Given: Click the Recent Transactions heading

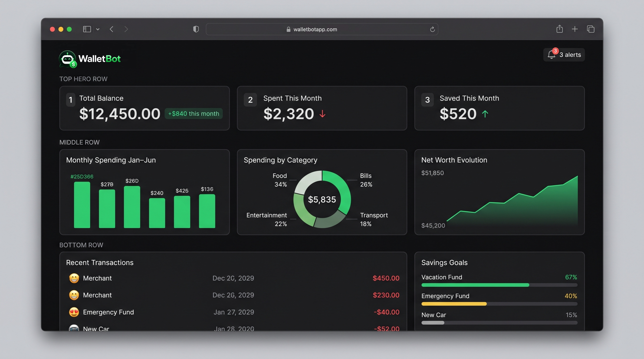Looking at the screenshot, I should point(100,263).
